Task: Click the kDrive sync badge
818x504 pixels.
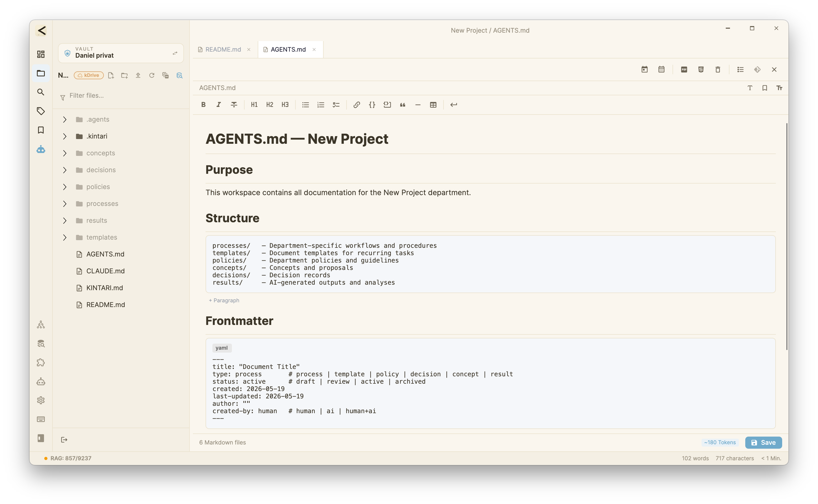Action: pyautogui.click(x=89, y=75)
